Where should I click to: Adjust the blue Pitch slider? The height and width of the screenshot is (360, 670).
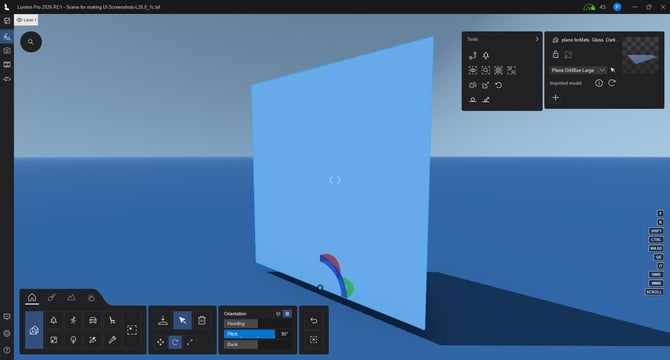coord(250,334)
